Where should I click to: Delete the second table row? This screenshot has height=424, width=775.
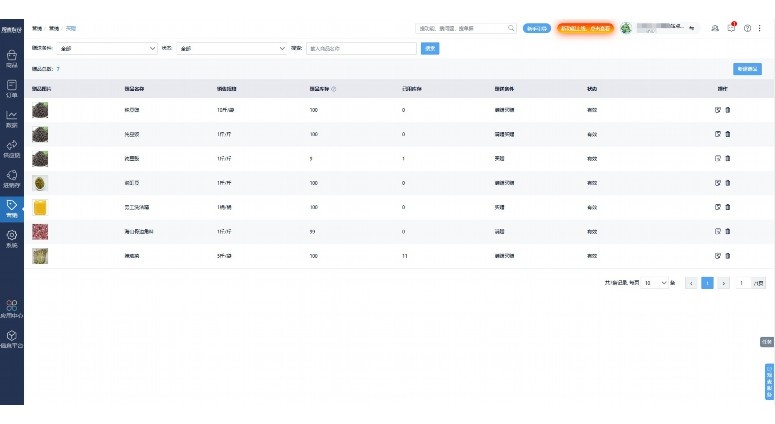[x=728, y=134]
